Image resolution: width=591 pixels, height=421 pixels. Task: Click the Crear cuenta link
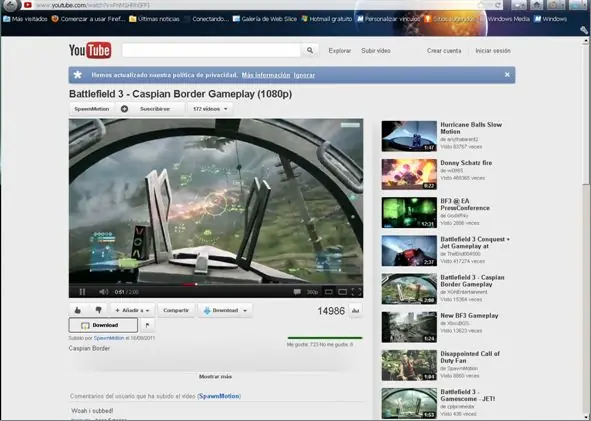pyautogui.click(x=444, y=51)
